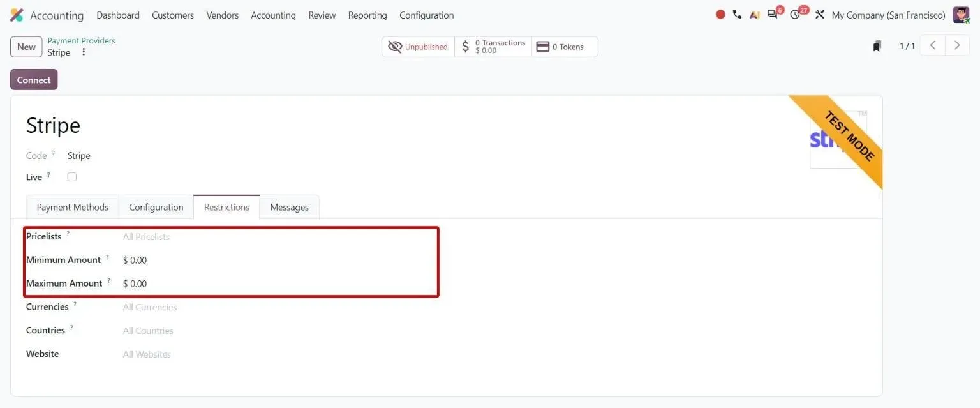Switch to the Messages tab
This screenshot has width=980, height=408.
click(x=290, y=207)
